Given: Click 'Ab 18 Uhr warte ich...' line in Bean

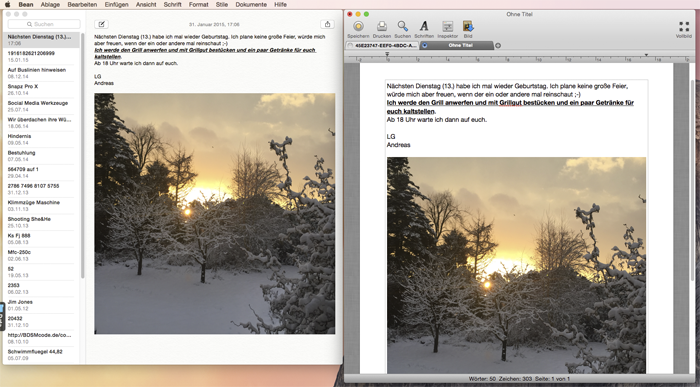Looking at the screenshot, I should (437, 120).
